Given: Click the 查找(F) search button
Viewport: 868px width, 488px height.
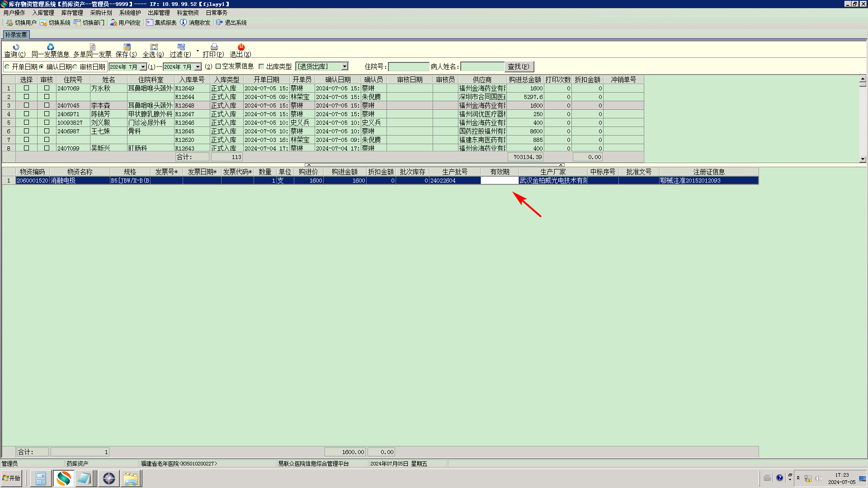Looking at the screenshot, I should (519, 66).
